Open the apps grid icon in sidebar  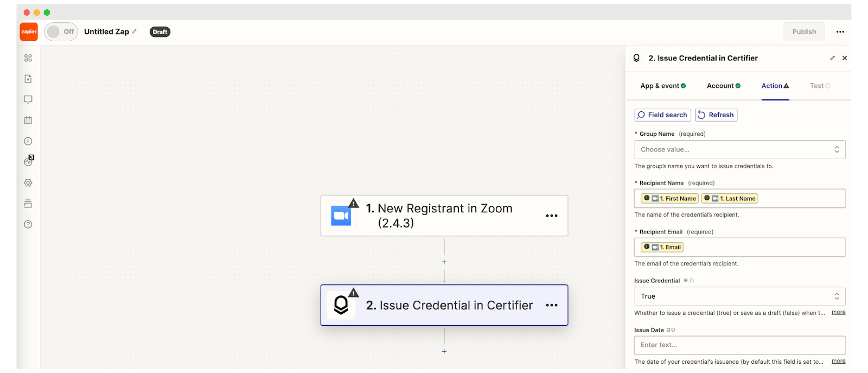28,58
